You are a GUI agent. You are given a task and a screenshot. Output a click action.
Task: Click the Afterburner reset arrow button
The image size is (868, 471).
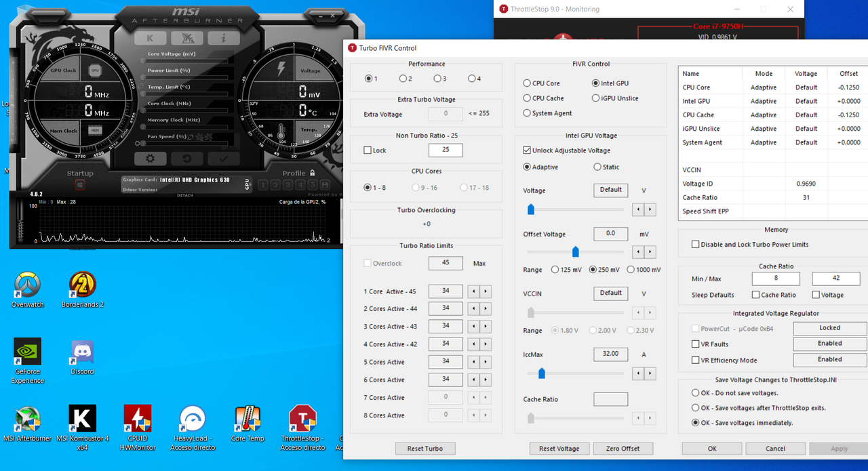point(186,159)
